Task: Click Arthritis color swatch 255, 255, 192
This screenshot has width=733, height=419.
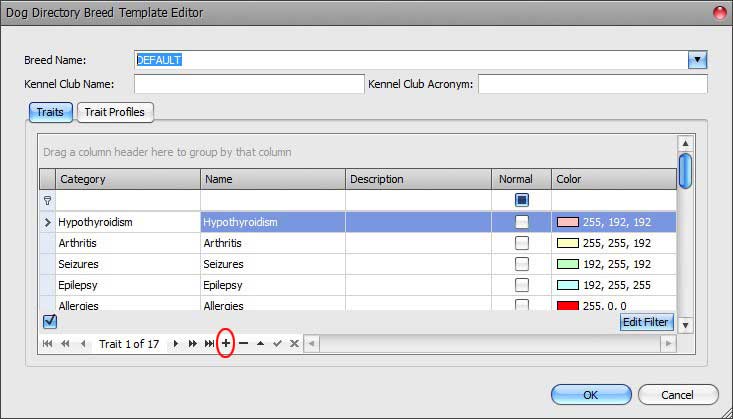Action: pos(568,243)
